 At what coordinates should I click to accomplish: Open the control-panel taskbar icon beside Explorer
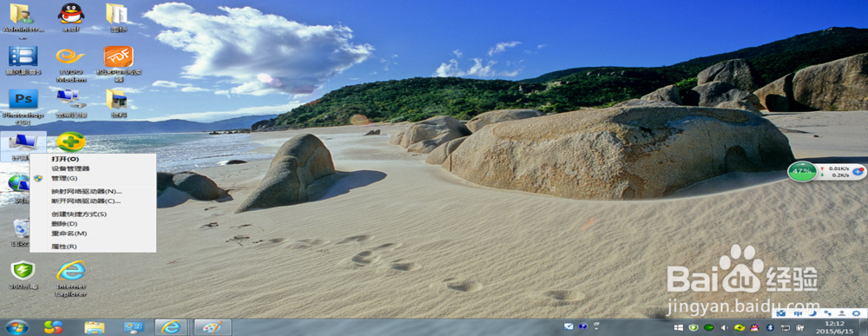point(134,327)
